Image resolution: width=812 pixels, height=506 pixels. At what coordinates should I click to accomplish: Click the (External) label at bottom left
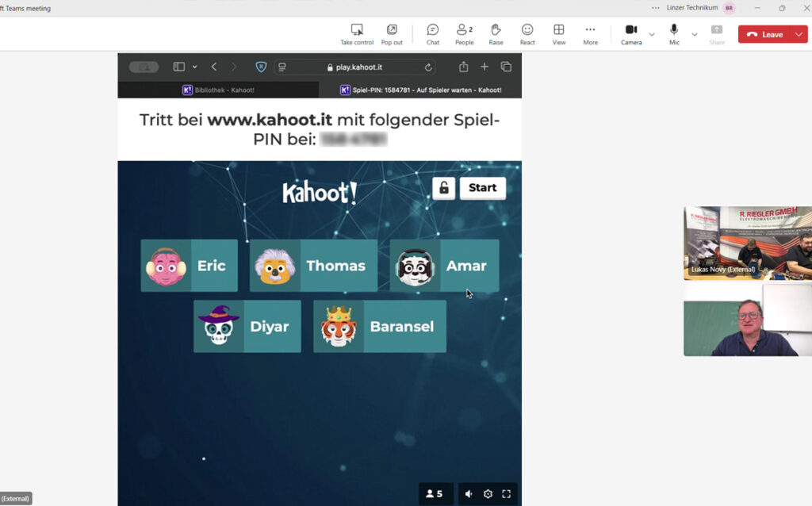[x=16, y=498]
